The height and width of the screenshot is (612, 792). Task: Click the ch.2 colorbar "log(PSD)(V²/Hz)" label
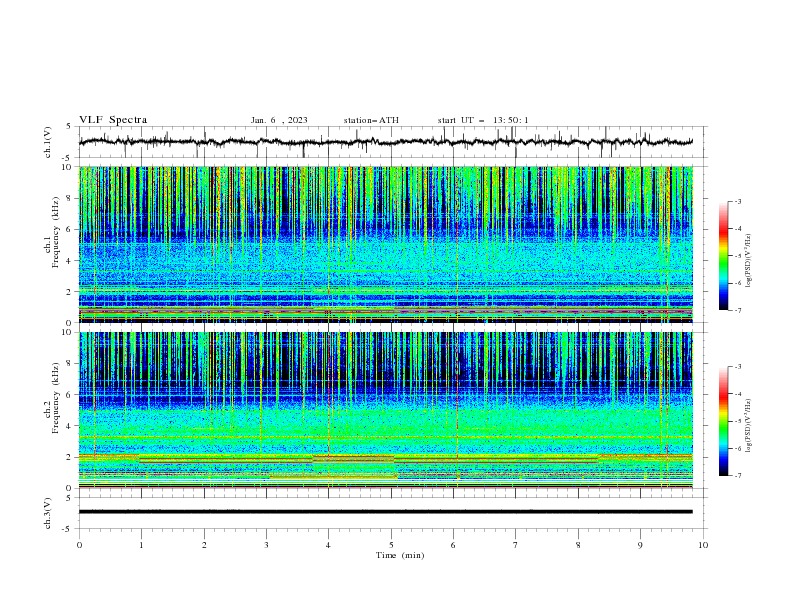click(x=748, y=426)
